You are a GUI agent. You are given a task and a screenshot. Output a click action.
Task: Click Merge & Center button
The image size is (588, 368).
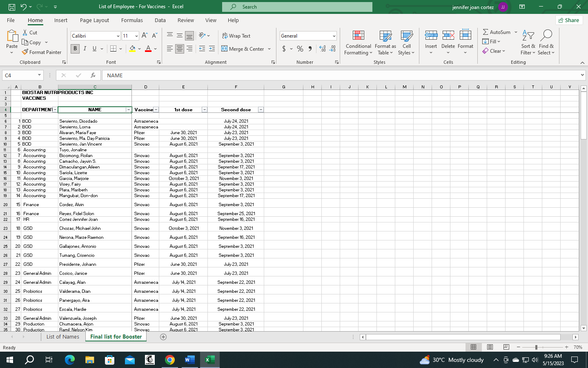click(x=243, y=49)
